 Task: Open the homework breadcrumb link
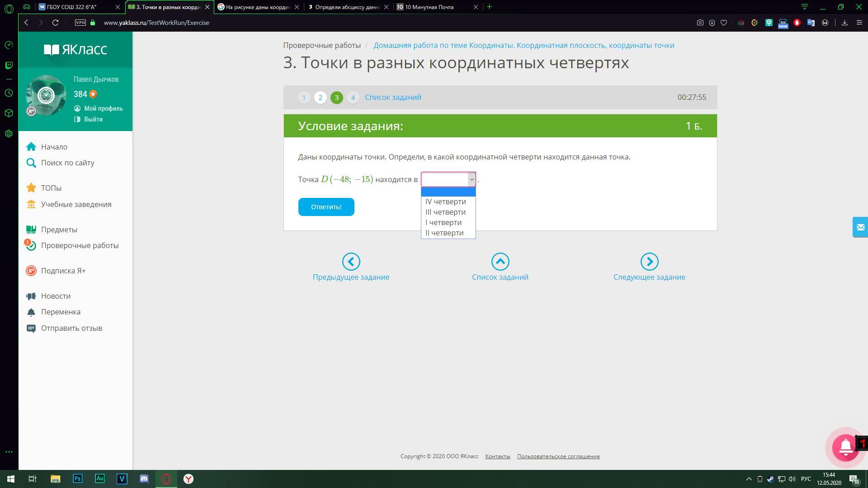524,45
